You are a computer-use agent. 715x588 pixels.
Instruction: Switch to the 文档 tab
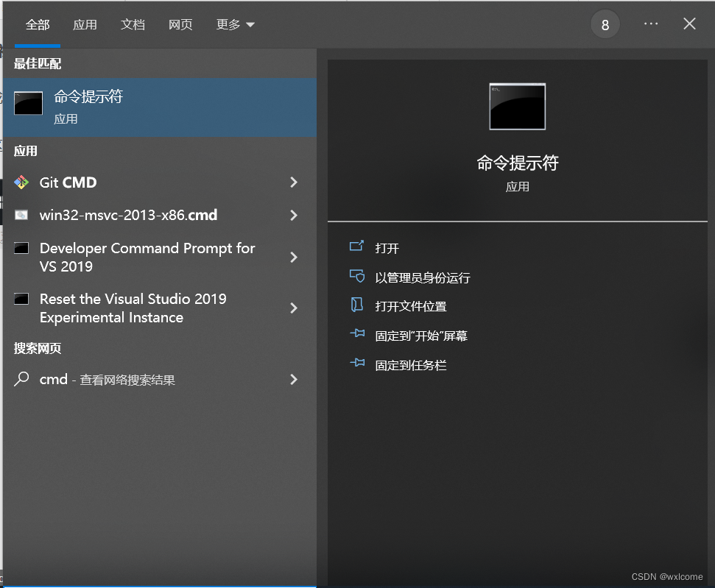tap(133, 24)
